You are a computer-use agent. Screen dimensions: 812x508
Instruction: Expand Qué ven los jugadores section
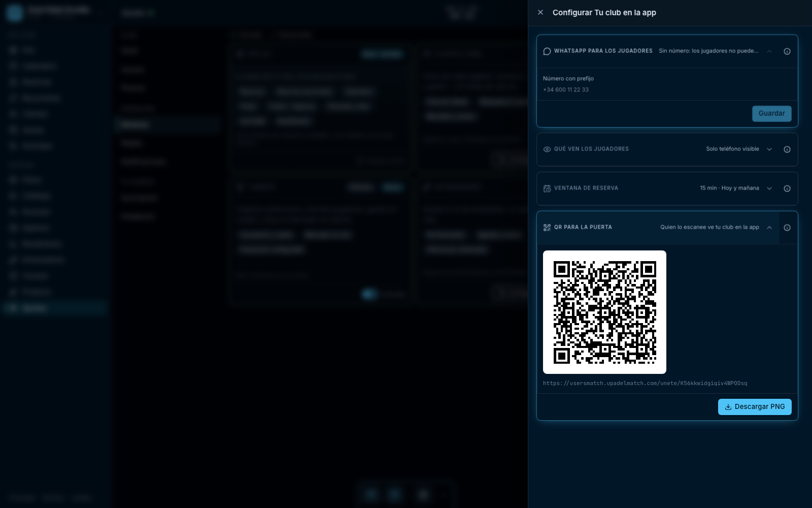[x=769, y=149]
